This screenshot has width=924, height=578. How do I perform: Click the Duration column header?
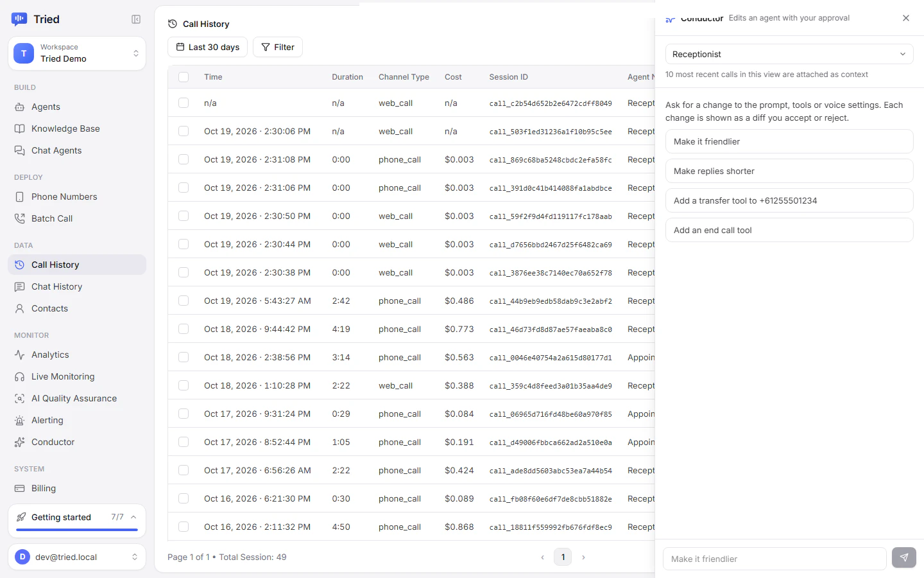(x=347, y=77)
